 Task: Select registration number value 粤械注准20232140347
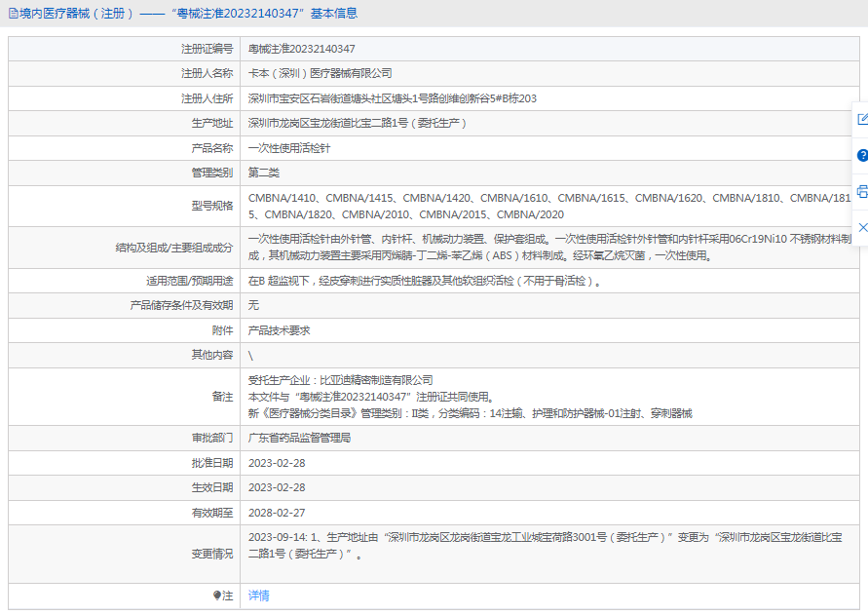(x=302, y=49)
